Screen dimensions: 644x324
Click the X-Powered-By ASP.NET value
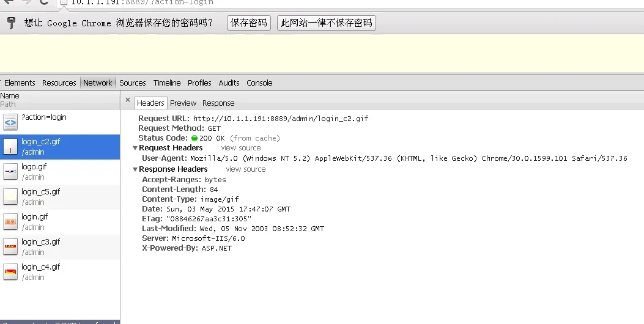coord(217,248)
